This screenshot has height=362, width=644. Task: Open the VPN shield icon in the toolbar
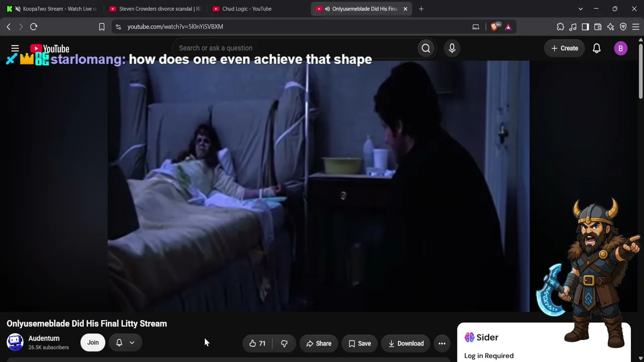click(623, 27)
